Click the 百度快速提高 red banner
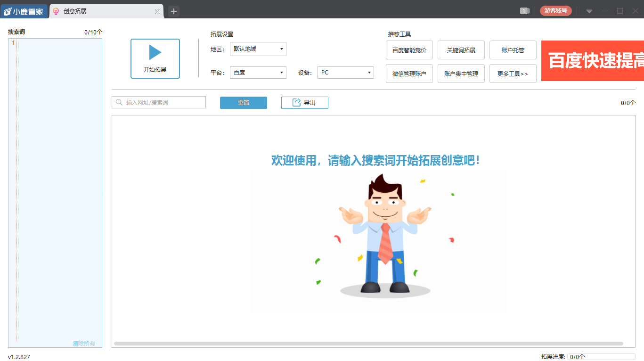644x361 pixels. pos(593,61)
